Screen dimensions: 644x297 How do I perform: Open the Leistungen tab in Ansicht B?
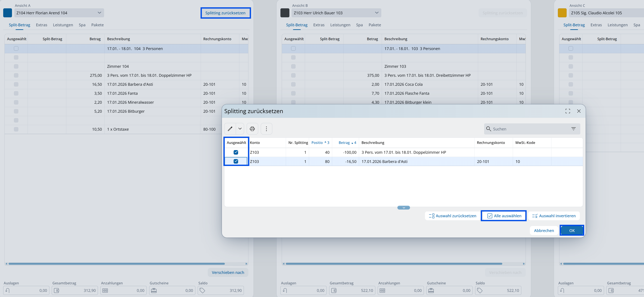340,25
